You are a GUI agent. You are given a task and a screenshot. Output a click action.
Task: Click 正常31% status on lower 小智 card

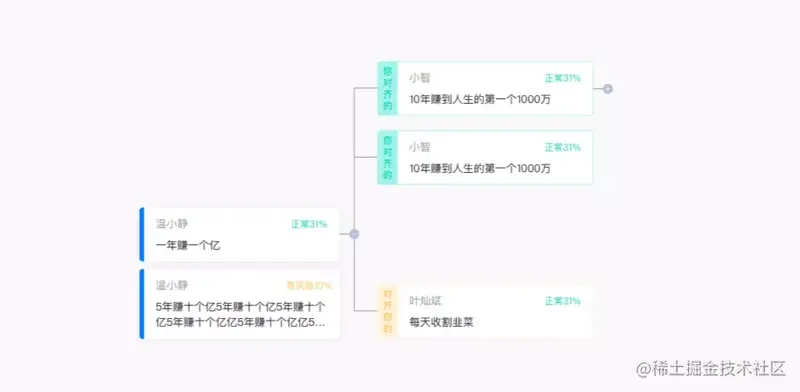pyautogui.click(x=562, y=147)
